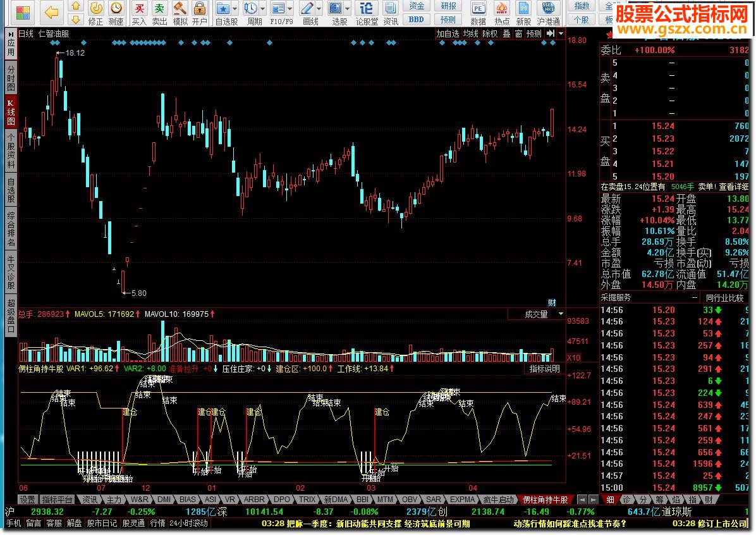Viewport: 756px width, 535px height.
Task: Toggle the 叠 overlay option
Action: (x=507, y=34)
